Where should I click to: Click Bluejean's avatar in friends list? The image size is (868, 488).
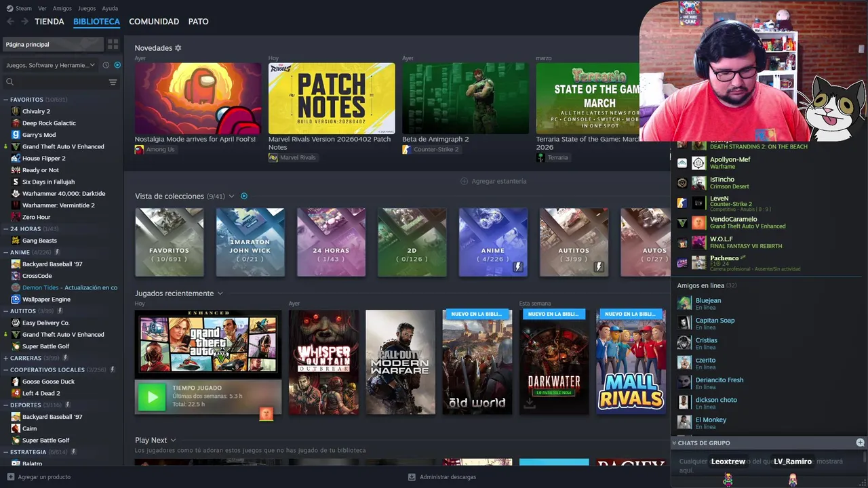coord(685,303)
